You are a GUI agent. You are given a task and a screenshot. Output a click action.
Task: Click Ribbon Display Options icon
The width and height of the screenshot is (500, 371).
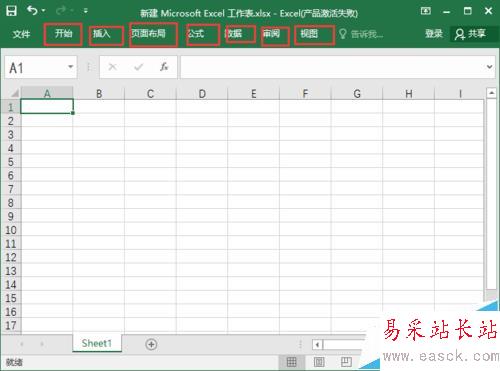point(426,11)
